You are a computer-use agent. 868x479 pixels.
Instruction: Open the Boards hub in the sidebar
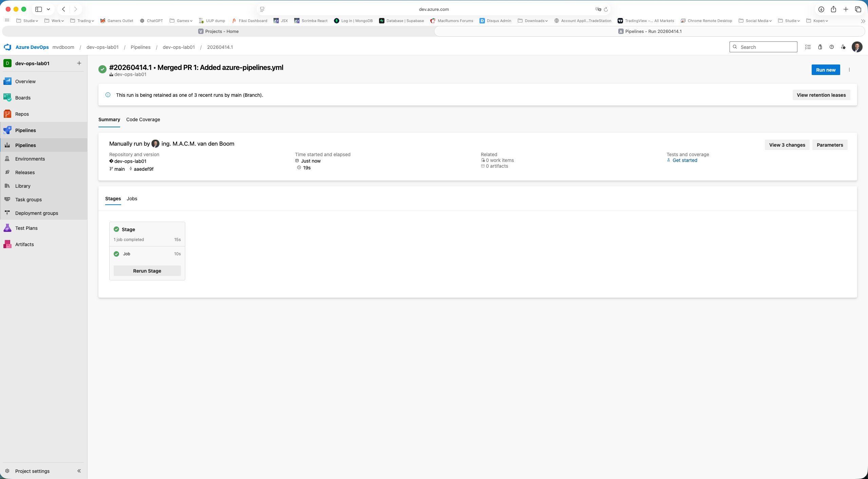click(23, 98)
